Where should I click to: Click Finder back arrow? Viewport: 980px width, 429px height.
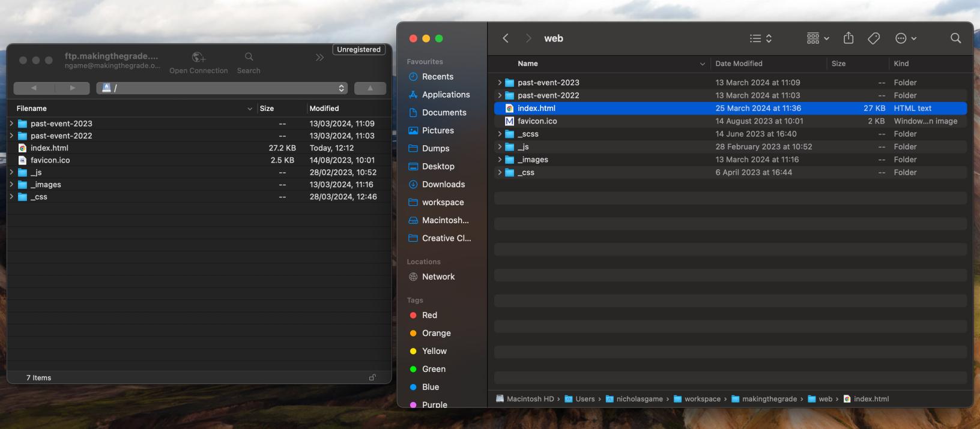pyautogui.click(x=506, y=38)
